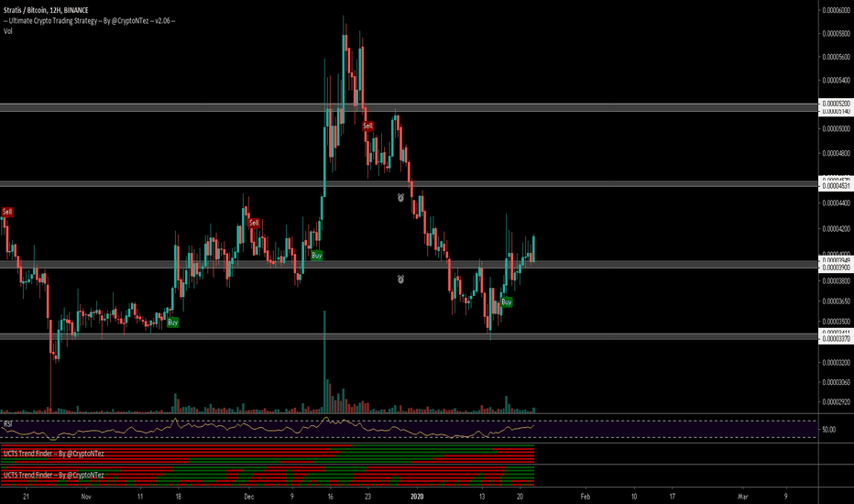Image resolution: width=854 pixels, height=504 pixels.
Task: Select the second UCTS Trend Finder label
Action: tap(53, 475)
